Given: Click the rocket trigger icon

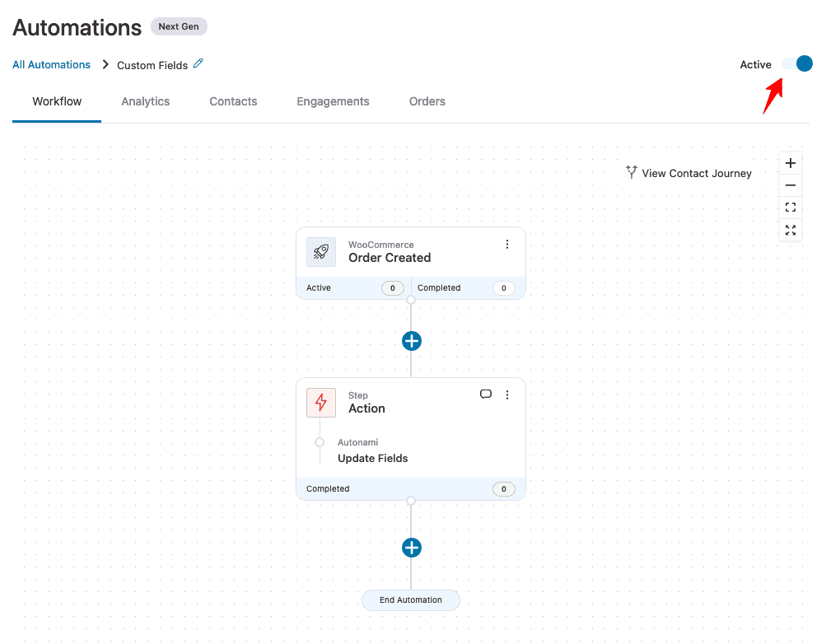Looking at the screenshot, I should click(x=321, y=252).
